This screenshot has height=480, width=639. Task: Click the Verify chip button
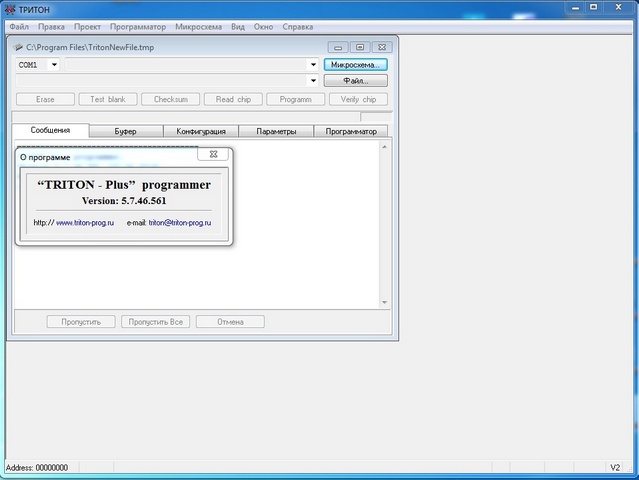pyautogui.click(x=358, y=99)
